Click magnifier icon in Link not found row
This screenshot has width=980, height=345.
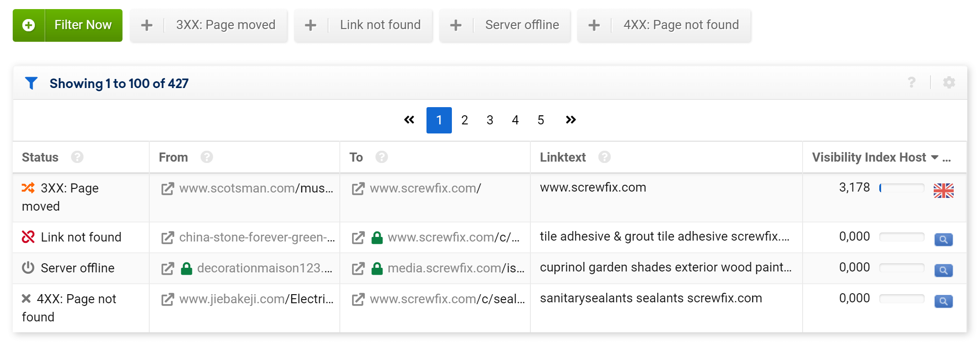(944, 240)
